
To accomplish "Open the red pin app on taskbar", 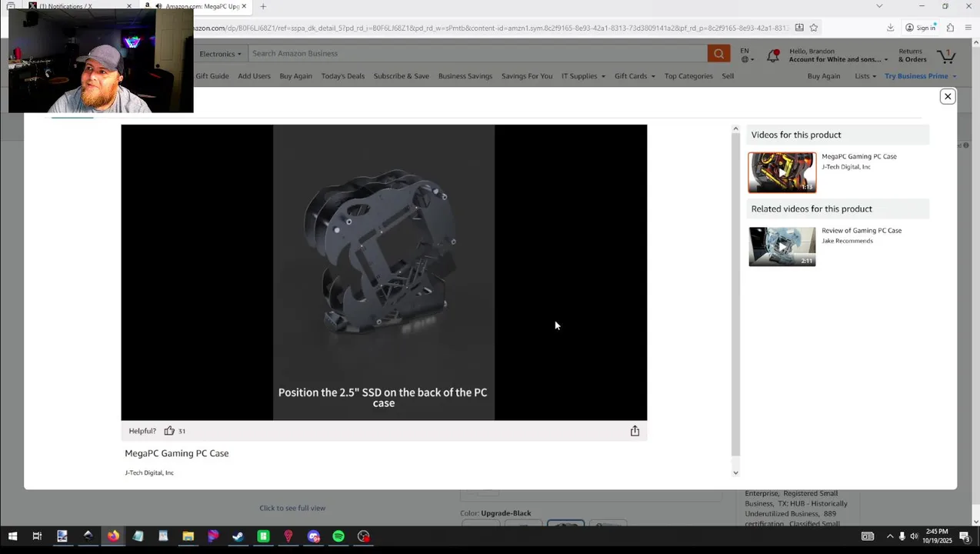I will [x=288, y=536].
